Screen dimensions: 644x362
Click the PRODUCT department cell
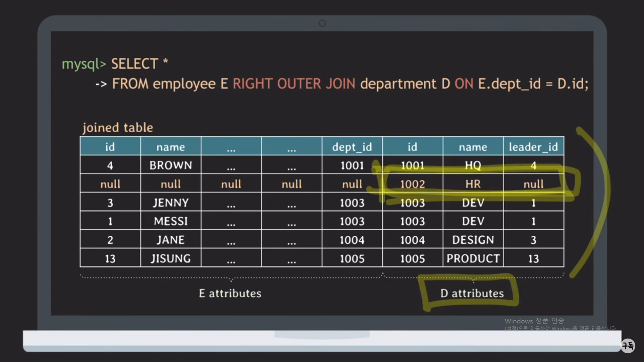point(473,258)
